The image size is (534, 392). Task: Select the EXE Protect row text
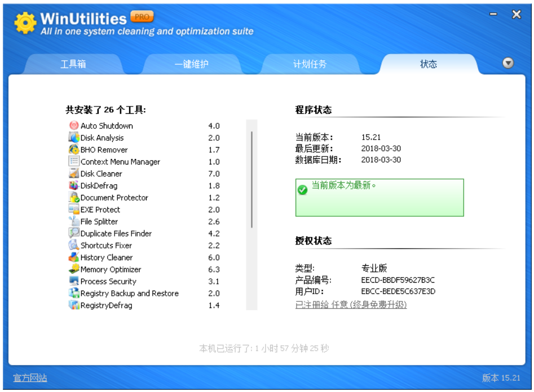[100, 210]
